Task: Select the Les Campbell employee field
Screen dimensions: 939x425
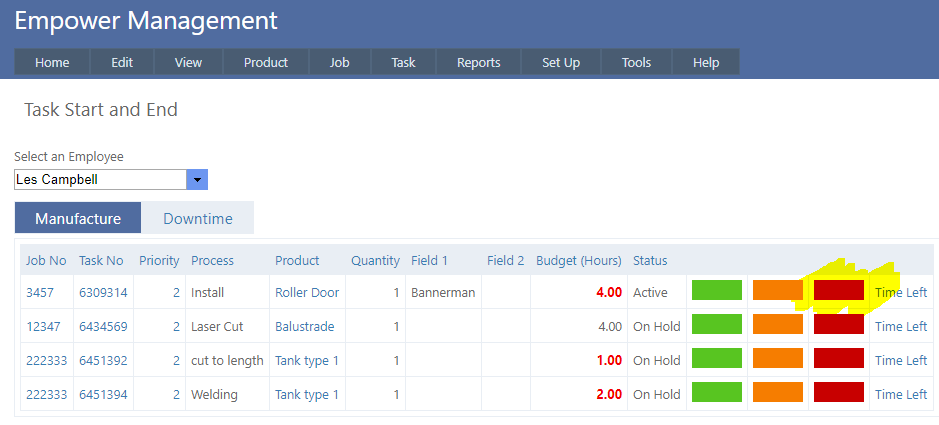Action: 100,180
